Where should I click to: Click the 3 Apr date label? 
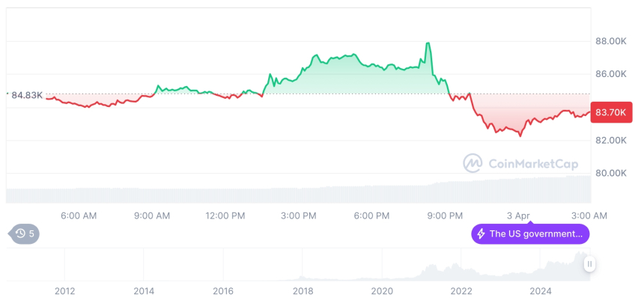coord(517,215)
